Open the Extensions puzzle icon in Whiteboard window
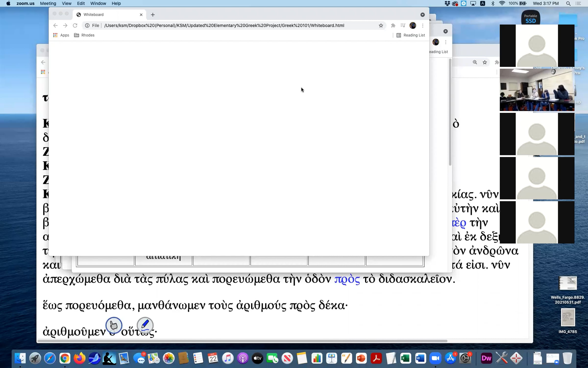Viewport: 588px width, 368px height. click(393, 26)
